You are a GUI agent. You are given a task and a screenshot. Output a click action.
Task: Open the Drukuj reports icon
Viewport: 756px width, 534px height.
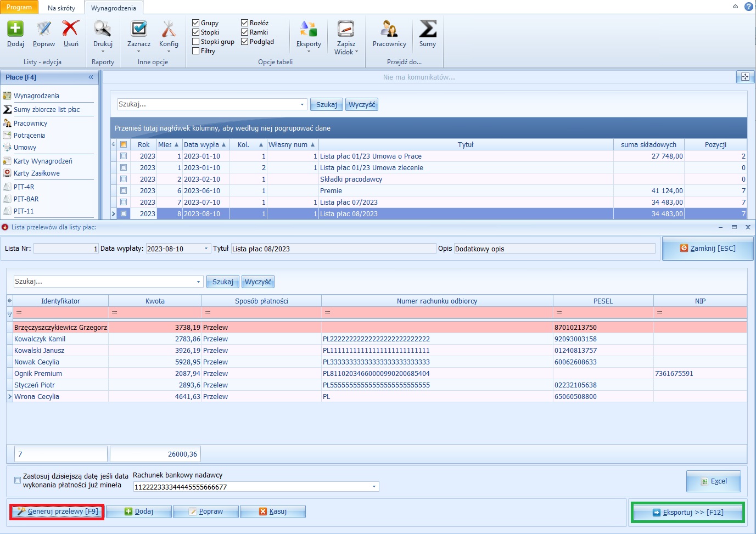coord(103,29)
